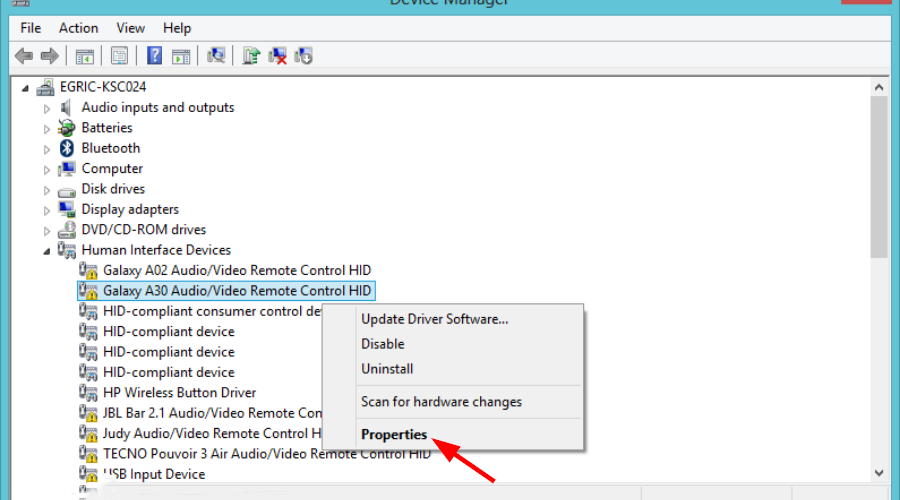Click the vertical scrollbar up arrow

click(x=879, y=87)
